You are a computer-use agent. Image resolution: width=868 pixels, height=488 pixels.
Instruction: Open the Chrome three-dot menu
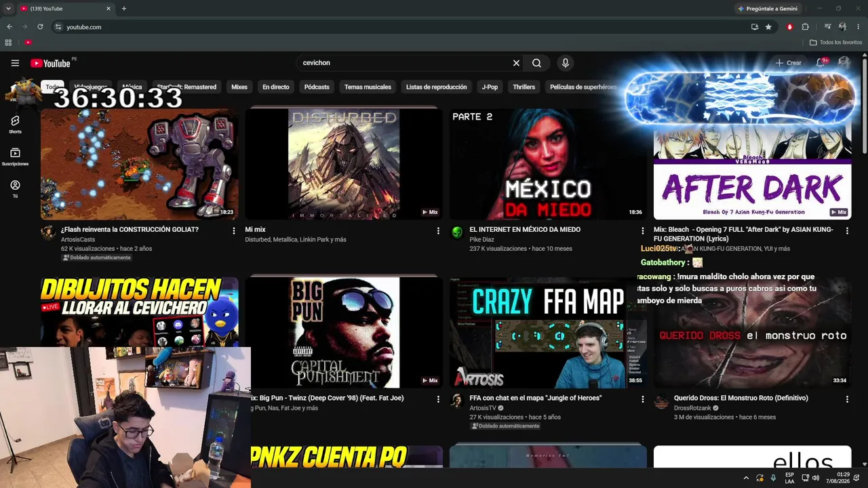(858, 27)
